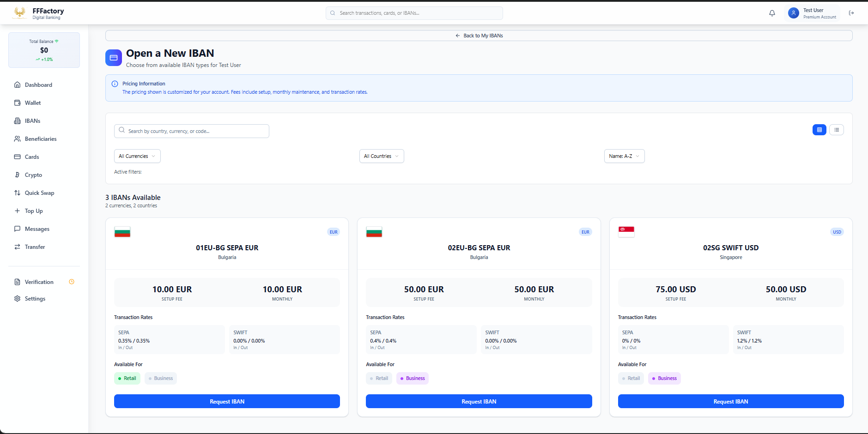Click the orange Verification pending clock icon
The image size is (868, 434).
coord(72,282)
